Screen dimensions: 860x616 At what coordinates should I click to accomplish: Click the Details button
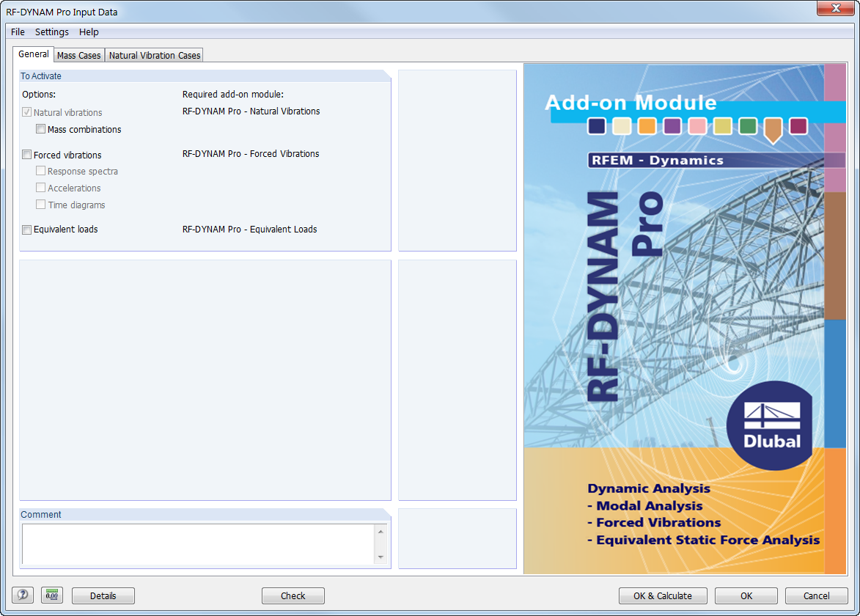click(103, 595)
